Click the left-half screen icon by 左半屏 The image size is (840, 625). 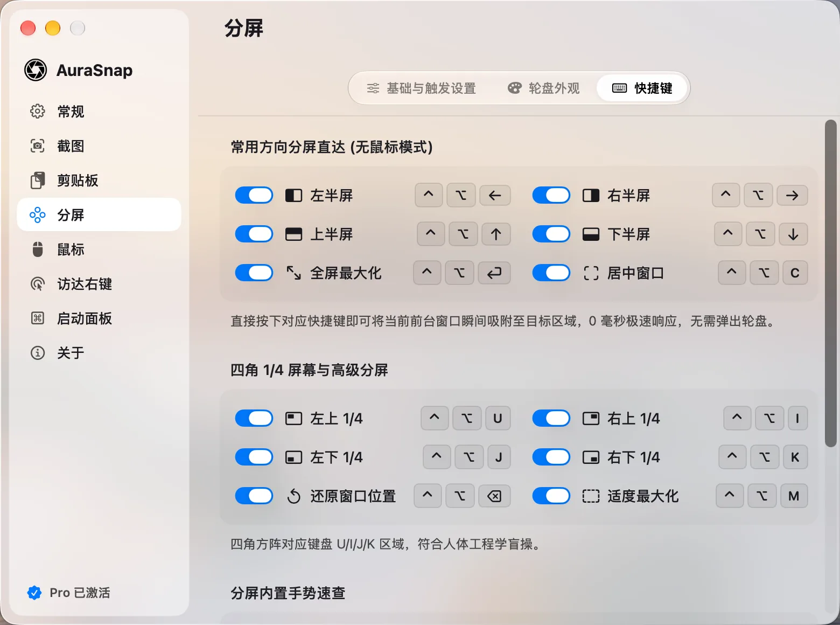(293, 196)
